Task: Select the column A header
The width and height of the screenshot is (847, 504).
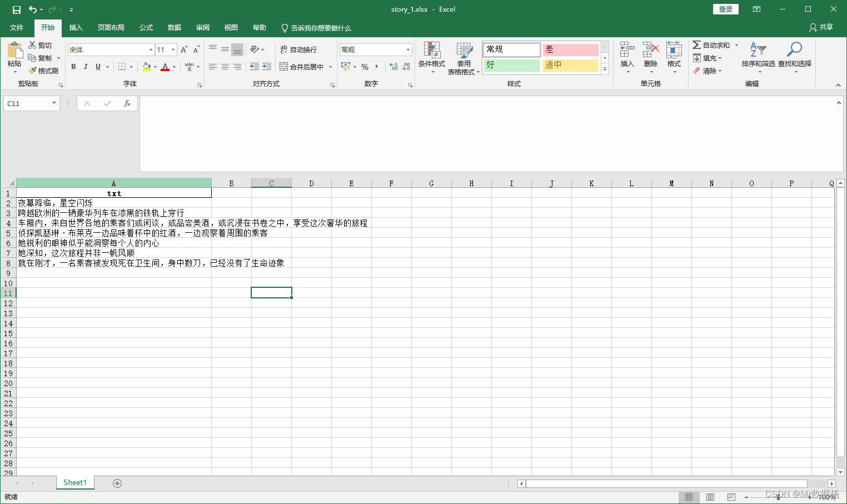Action: point(113,183)
